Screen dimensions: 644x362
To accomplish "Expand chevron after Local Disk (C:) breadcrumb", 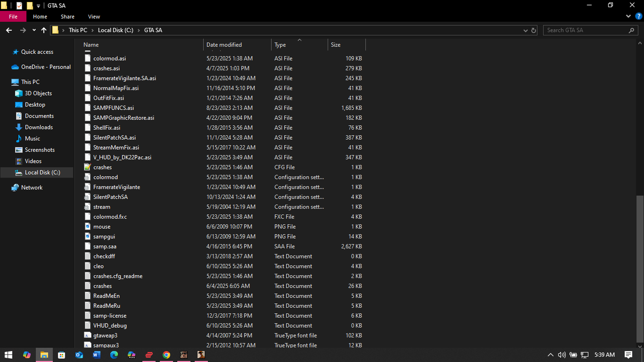I will tap(139, 30).
